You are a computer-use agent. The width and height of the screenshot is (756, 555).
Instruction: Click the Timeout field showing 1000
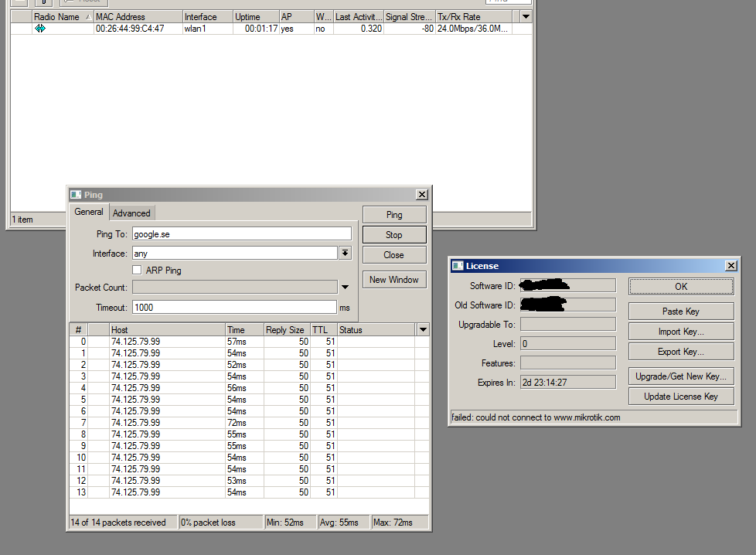234,307
